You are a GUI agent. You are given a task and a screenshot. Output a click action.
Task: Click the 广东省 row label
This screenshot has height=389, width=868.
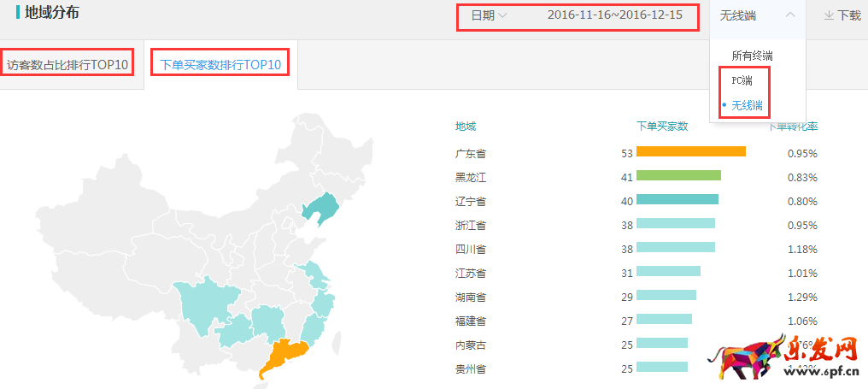pos(471,154)
